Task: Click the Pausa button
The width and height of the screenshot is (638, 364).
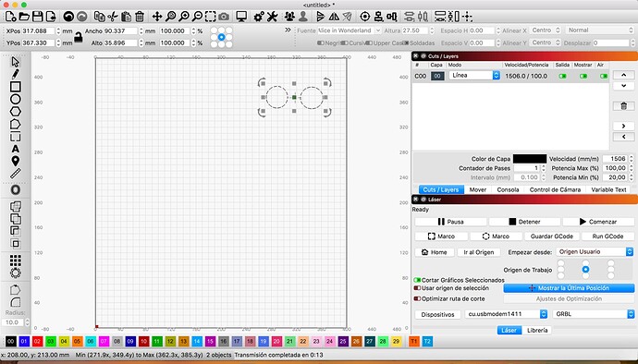Action: 450,222
